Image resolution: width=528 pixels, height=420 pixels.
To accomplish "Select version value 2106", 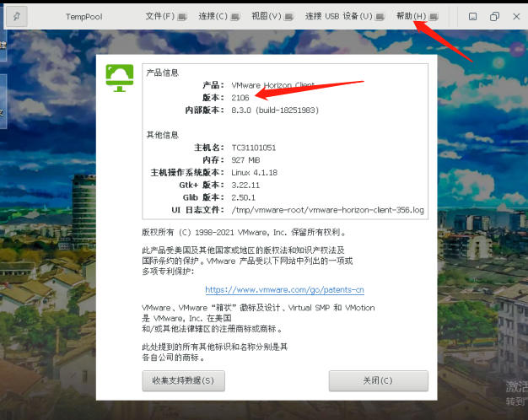I will point(240,98).
